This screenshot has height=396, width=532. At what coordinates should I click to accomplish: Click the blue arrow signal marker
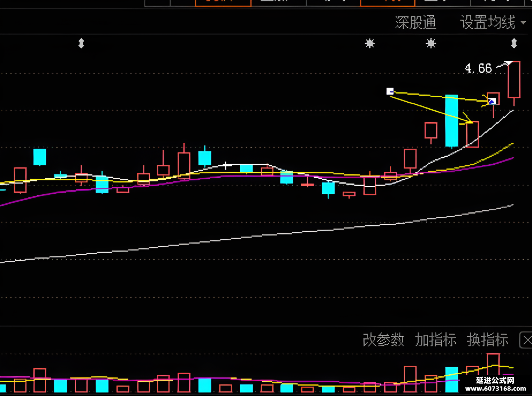tap(492, 102)
